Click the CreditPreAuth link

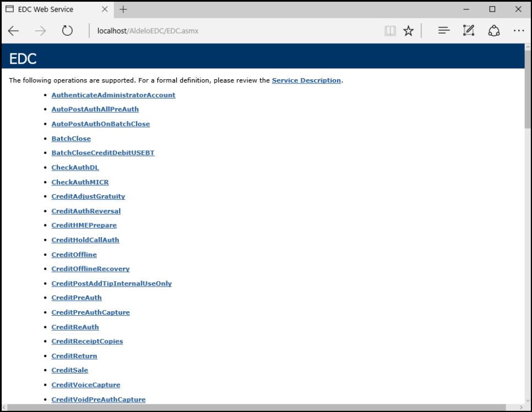pos(77,298)
